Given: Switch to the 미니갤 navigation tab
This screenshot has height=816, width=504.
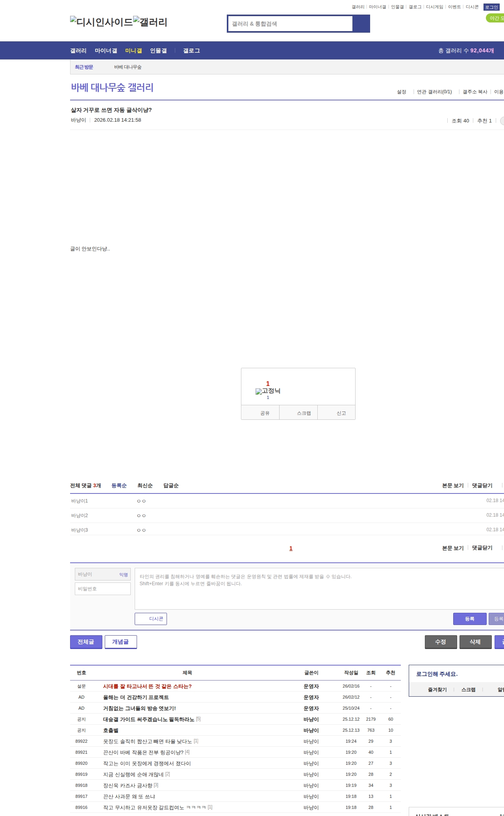Looking at the screenshot, I should tap(133, 50).
